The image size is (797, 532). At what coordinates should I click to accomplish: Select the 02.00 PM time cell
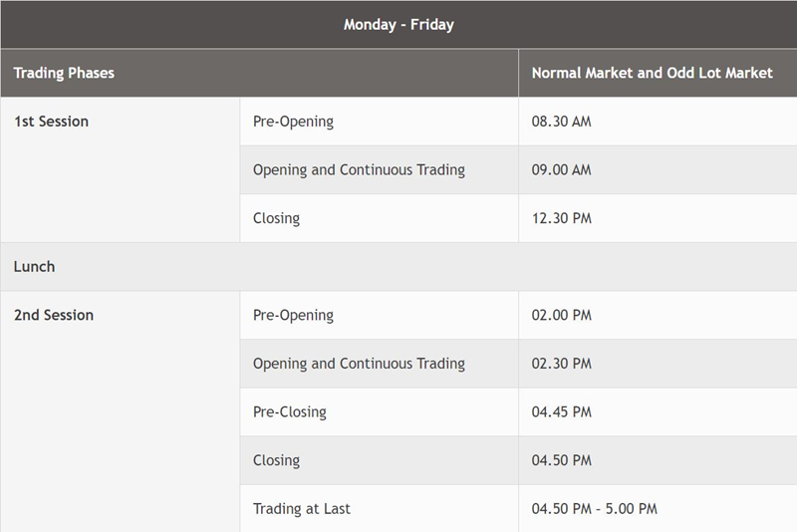(562, 315)
